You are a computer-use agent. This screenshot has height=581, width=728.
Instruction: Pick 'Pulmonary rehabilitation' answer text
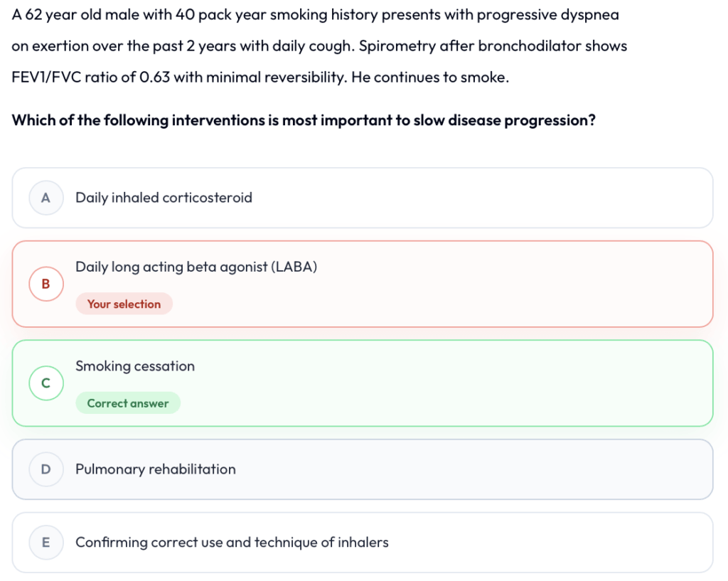click(x=156, y=469)
